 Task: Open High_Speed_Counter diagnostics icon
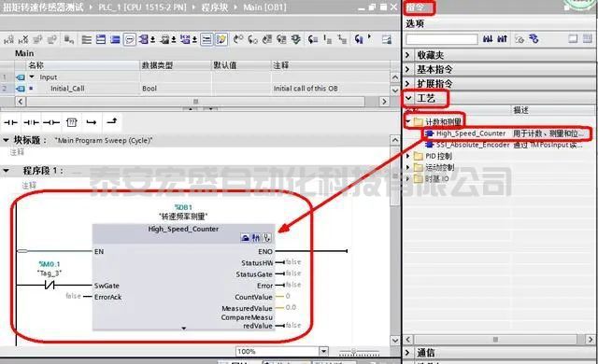267,238
